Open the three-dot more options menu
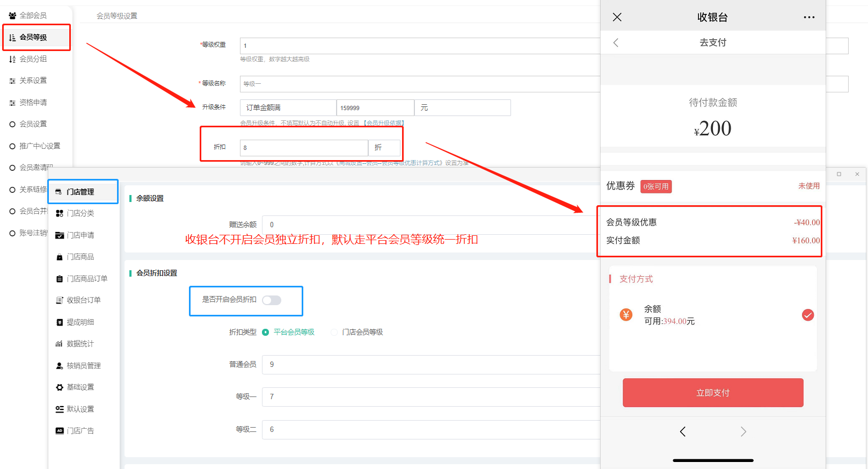The width and height of the screenshot is (868, 469). pyautogui.click(x=809, y=17)
